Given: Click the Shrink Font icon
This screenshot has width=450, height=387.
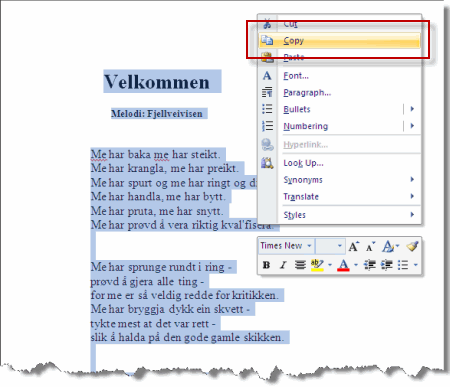Looking at the screenshot, I should pyautogui.click(x=370, y=247).
